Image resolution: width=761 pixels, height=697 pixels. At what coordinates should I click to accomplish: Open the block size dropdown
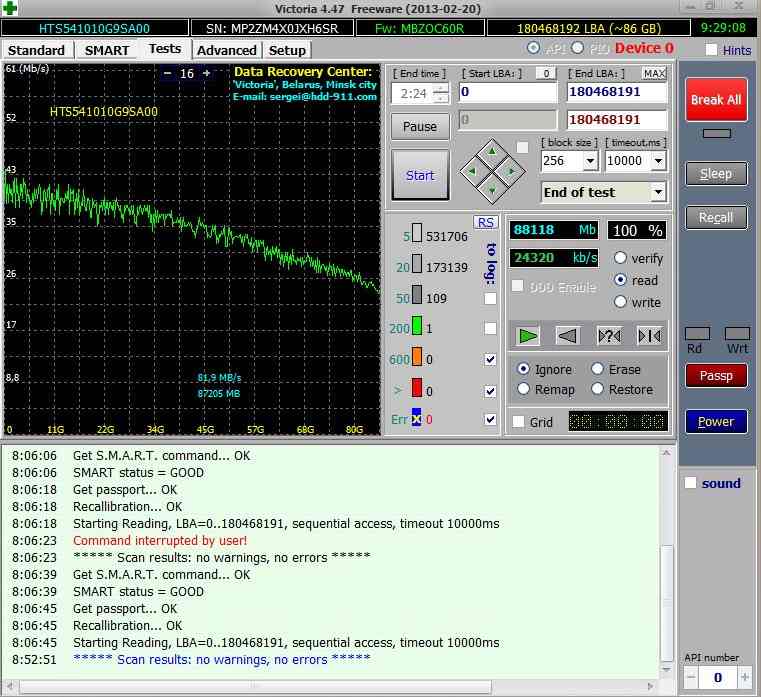coord(589,161)
